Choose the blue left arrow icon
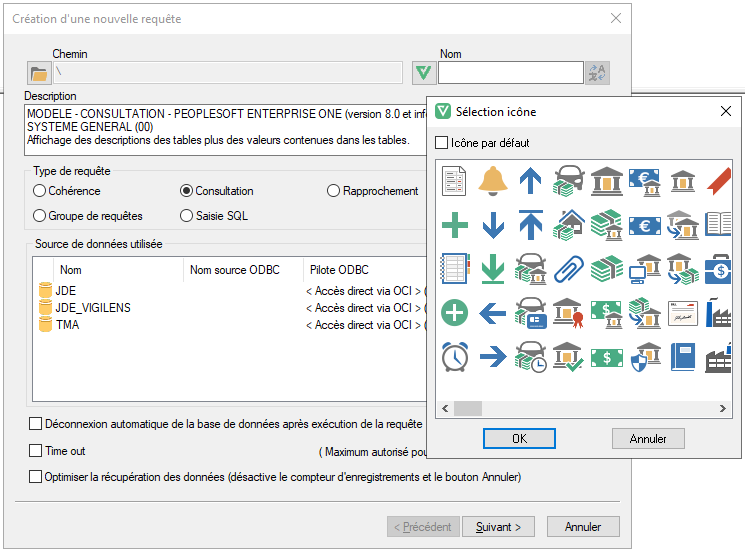Viewport: 745px width, 553px height. [492, 313]
